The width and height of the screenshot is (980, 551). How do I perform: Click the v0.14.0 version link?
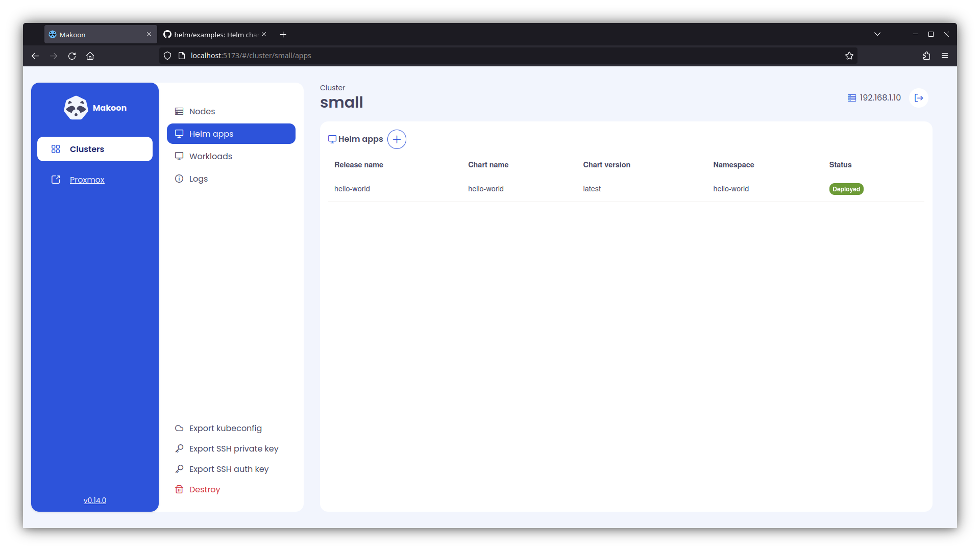[x=95, y=500]
